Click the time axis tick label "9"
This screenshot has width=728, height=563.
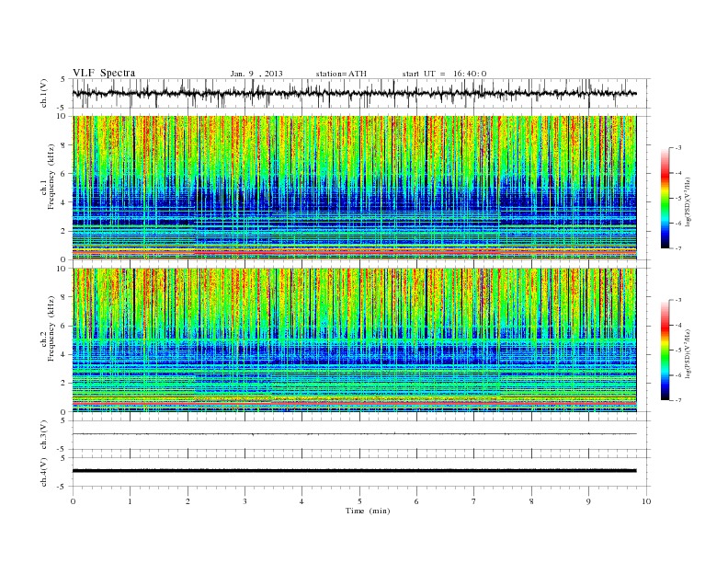(x=588, y=501)
